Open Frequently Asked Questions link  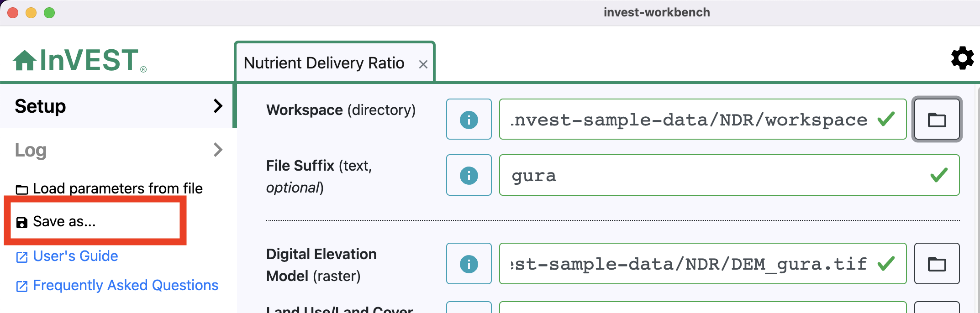(x=117, y=286)
